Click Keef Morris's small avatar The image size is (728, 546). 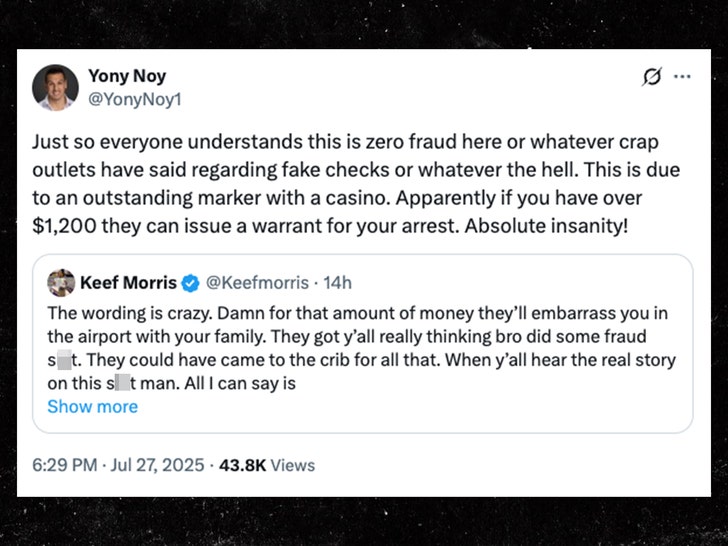point(61,283)
